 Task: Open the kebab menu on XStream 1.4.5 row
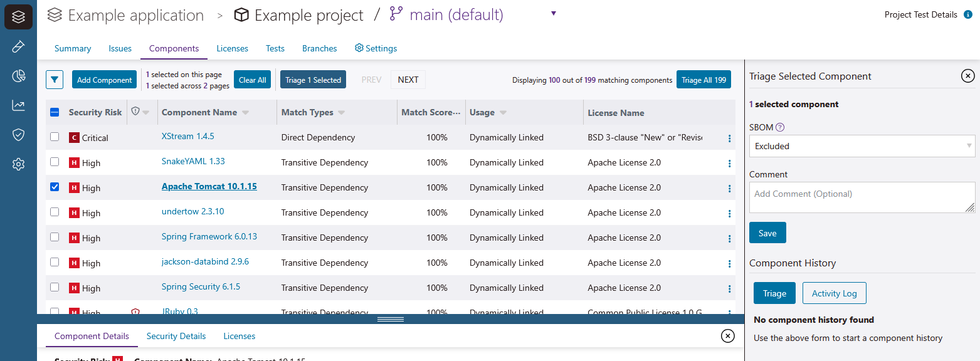(729, 137)
